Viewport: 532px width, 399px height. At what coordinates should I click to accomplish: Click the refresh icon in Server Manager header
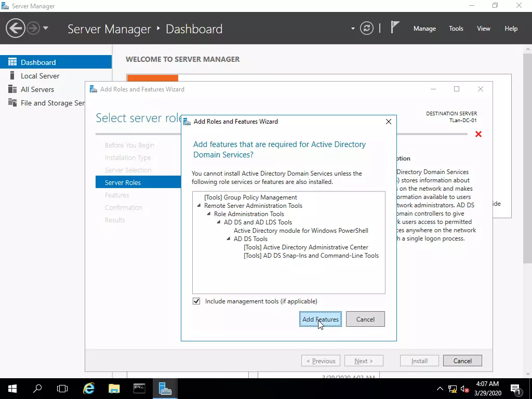367,28
